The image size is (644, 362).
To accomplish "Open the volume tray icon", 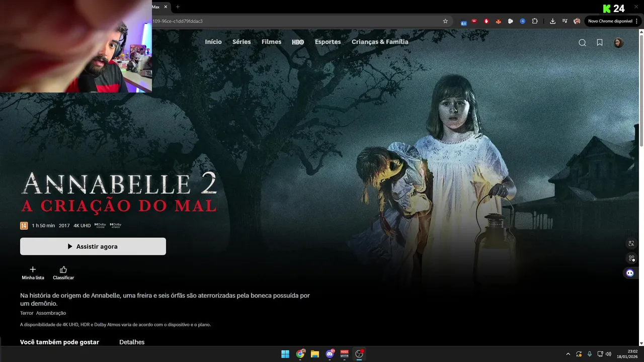I will (x=609, y=354).
